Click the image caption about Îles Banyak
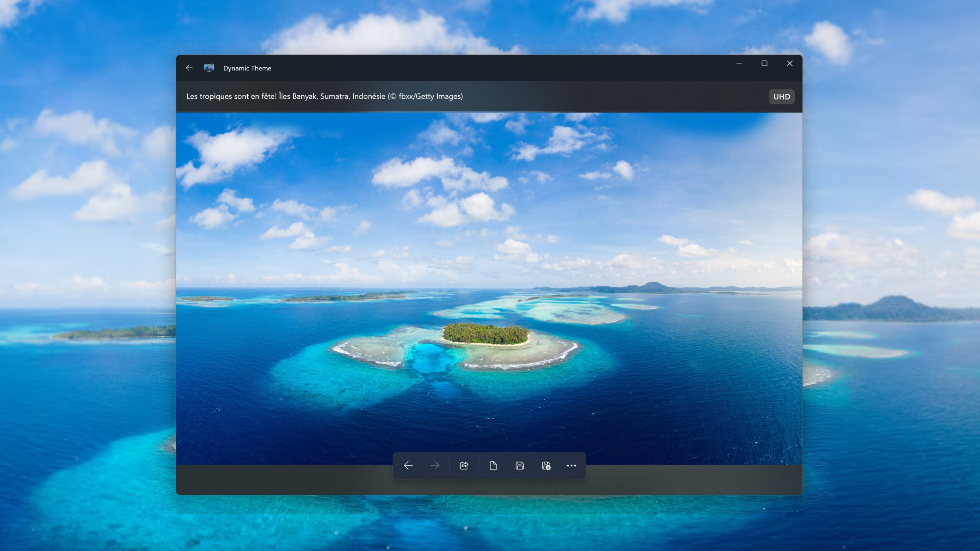Viewport: 980px width, 551px height. coord(325,96)
